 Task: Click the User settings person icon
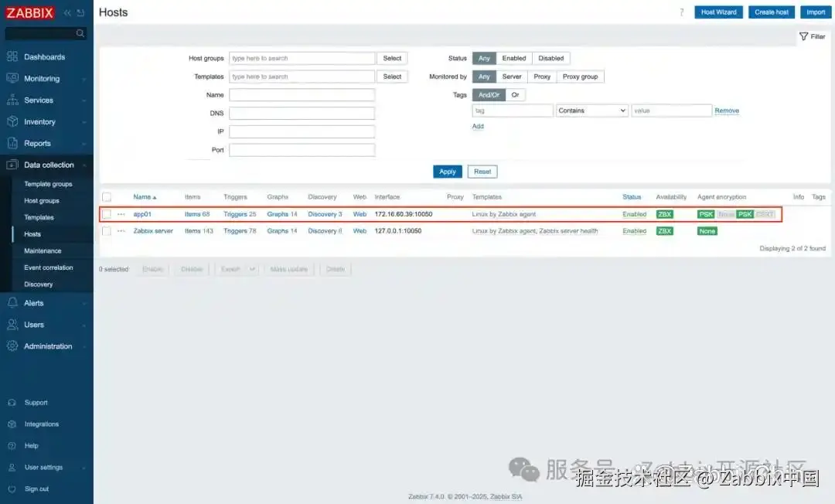(12, 467)
